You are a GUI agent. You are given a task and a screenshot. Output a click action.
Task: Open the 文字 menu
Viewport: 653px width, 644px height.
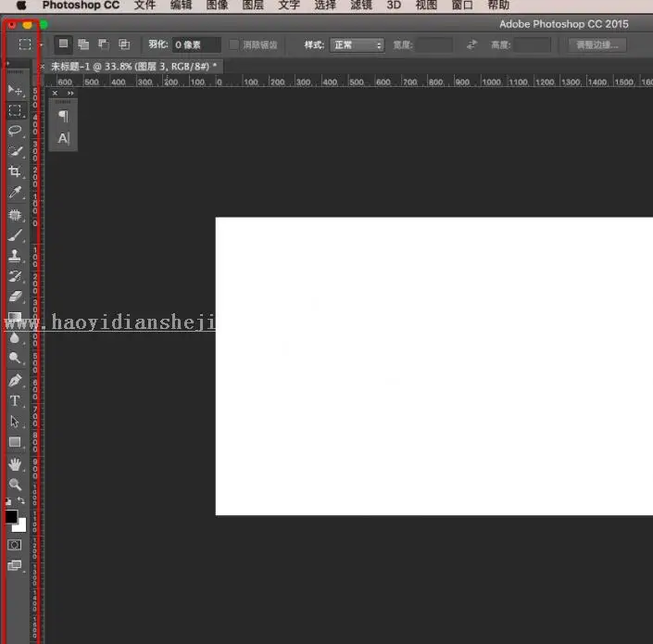click(289, 6)
